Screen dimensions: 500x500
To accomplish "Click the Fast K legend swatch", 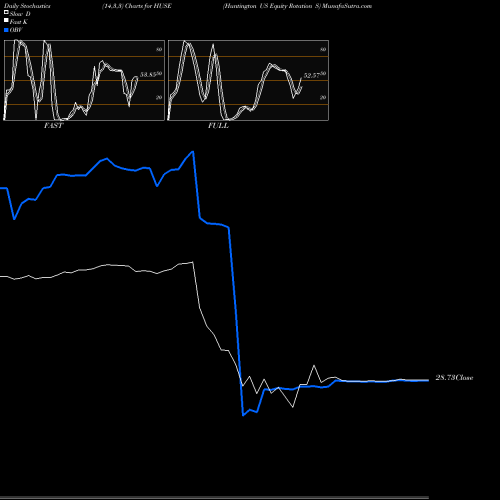I will click(6, 20).
